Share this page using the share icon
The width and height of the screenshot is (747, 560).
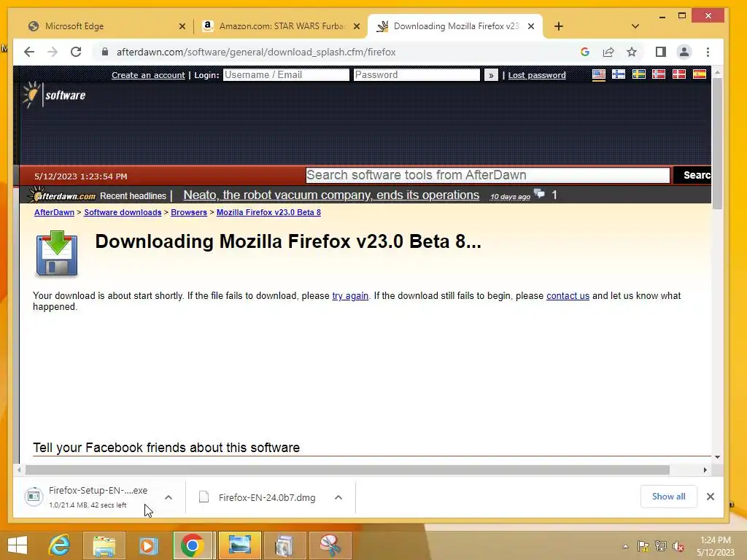608,52
